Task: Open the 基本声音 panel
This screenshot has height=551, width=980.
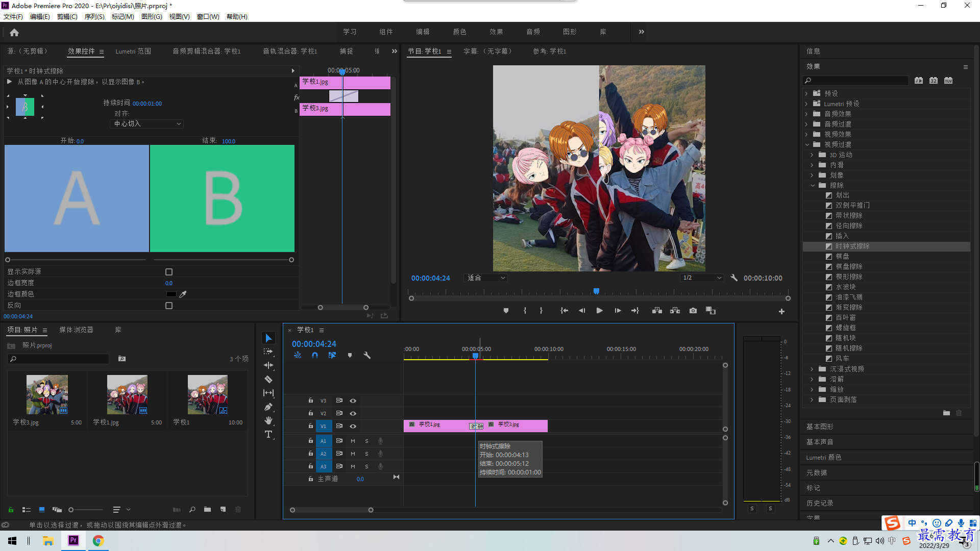Action: tap(820, 442)
